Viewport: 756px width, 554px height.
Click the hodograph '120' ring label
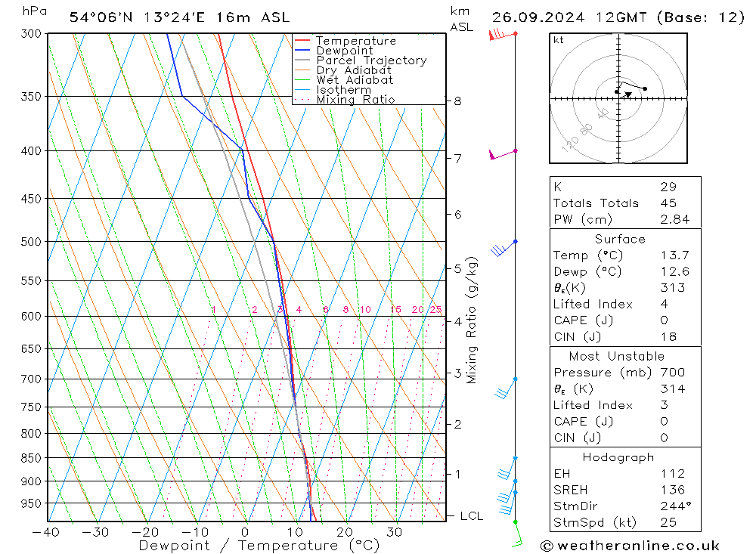(x=570, y=144)
